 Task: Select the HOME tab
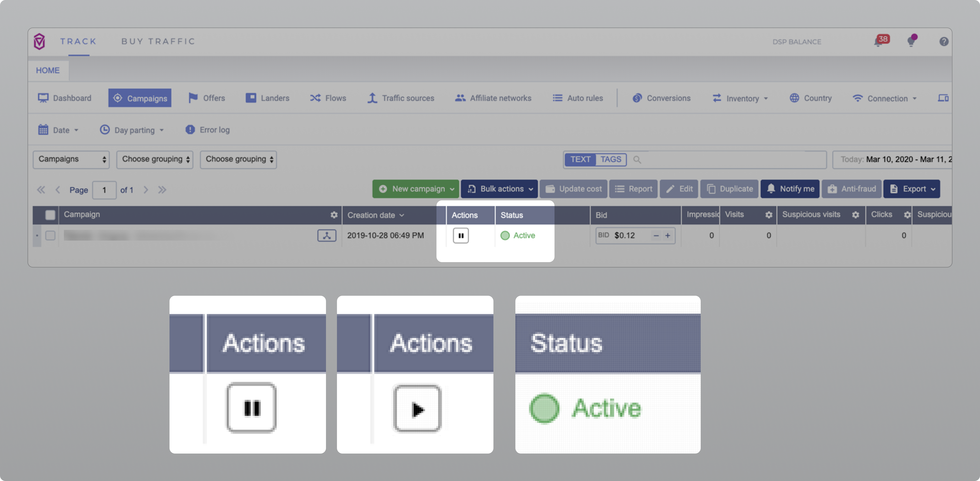tap(48, 70)
